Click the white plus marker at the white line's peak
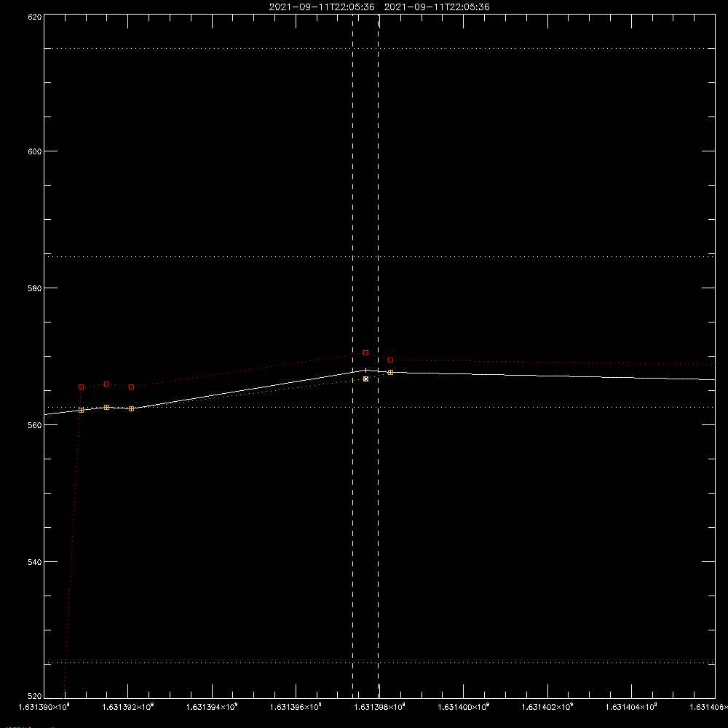 pyautogui.click(x=366, y=370)
